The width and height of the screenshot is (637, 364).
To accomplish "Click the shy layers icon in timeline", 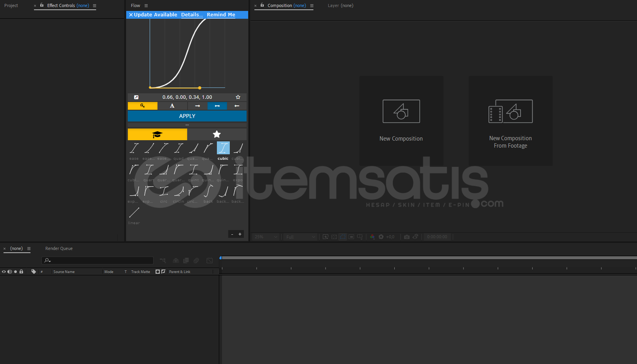I will click(x=176, y=261).
